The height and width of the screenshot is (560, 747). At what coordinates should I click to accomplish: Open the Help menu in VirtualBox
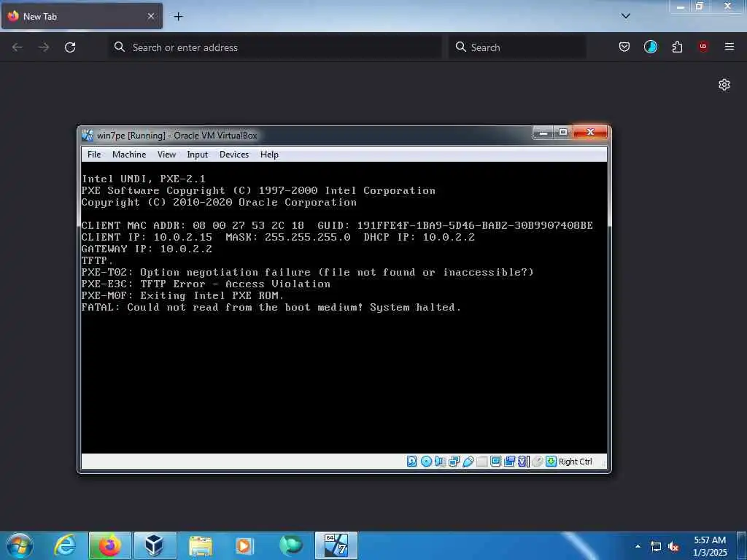[269, 155]
